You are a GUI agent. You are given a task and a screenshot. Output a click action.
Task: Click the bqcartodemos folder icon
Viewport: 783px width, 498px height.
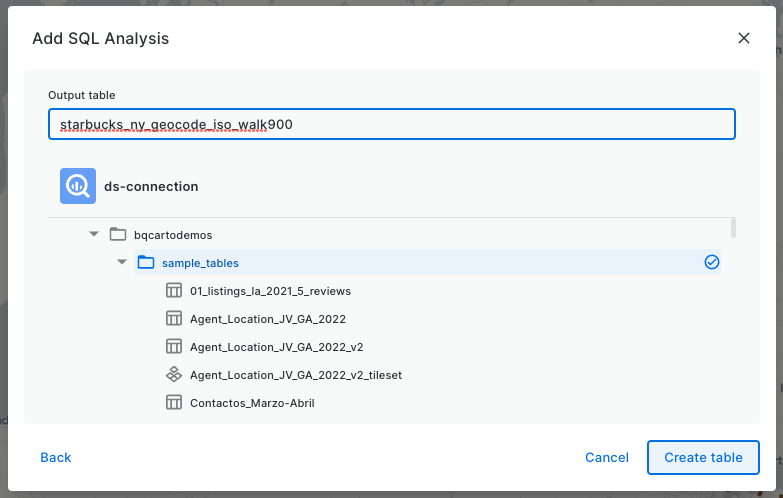(117, 235)
